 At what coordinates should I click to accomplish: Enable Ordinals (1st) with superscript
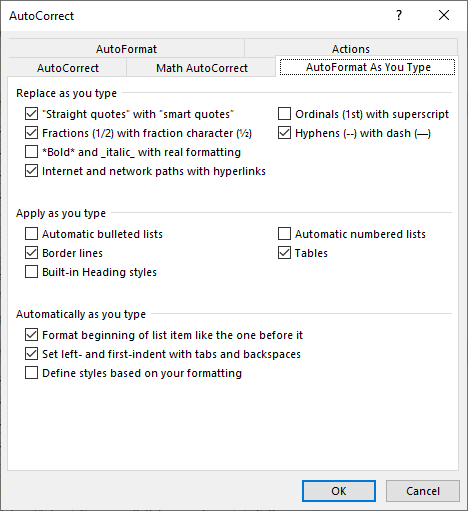pos(284,114)
